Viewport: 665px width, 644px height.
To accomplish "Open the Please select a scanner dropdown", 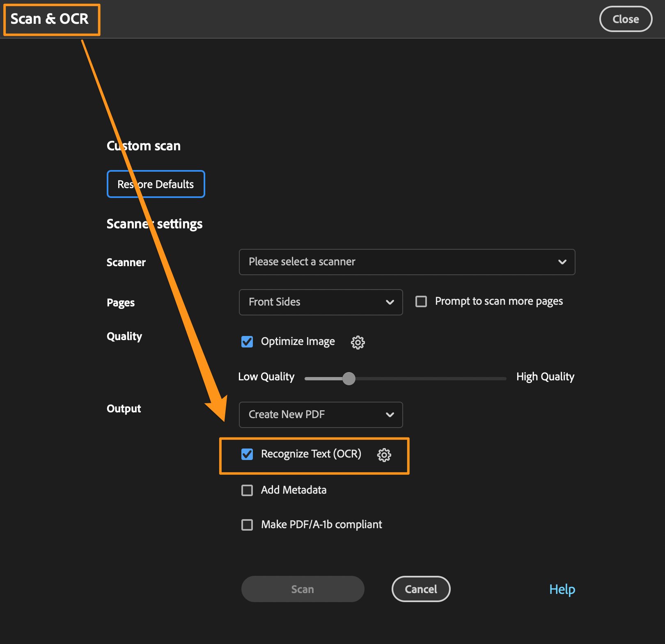I will pyautogui.click(x=406, y=262).
